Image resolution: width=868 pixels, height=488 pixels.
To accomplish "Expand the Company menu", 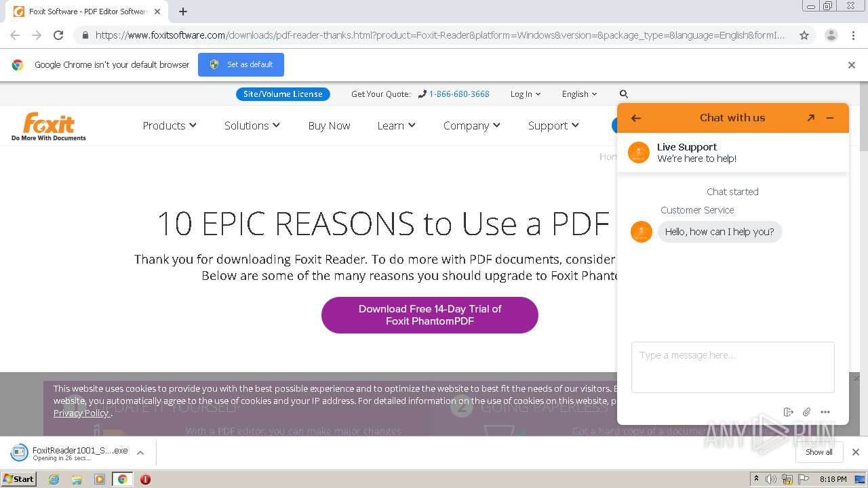I will click(x=472, y=125).
